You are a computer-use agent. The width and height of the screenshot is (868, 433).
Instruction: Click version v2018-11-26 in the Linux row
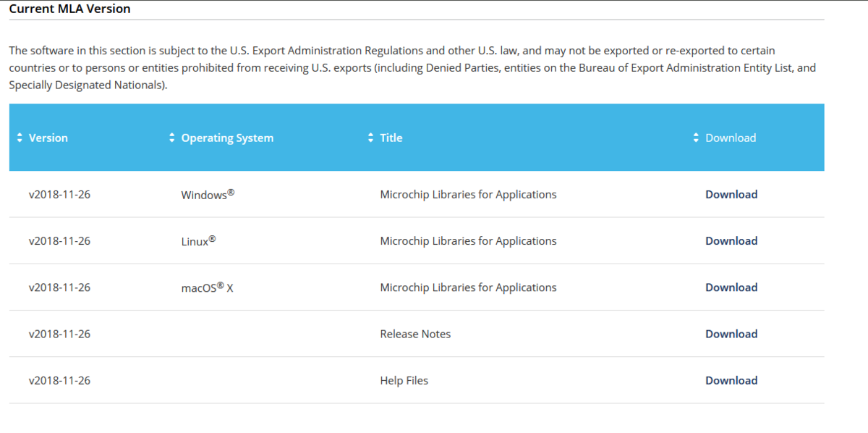click(x=59, y=241)
